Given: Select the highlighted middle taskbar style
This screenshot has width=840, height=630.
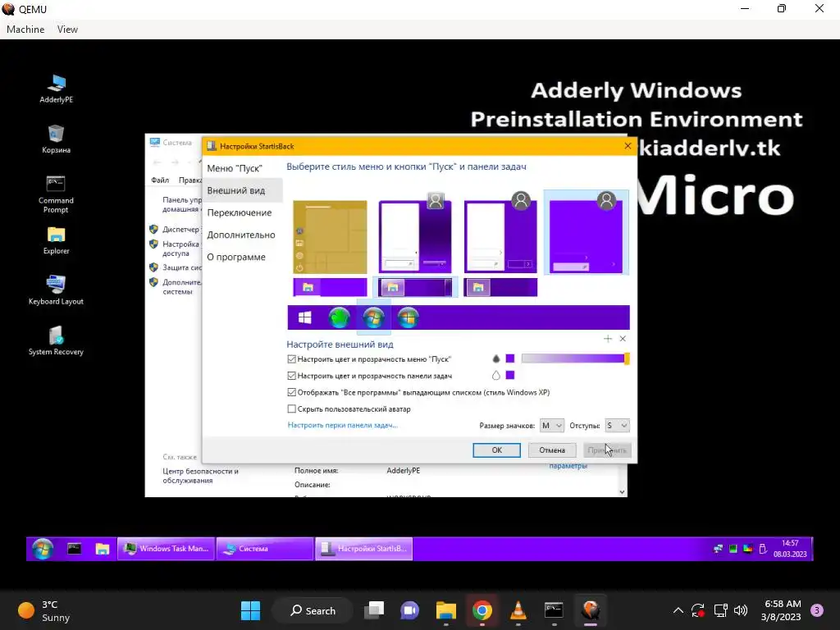Looking at the screenshot, I should [x=415, y=287].
